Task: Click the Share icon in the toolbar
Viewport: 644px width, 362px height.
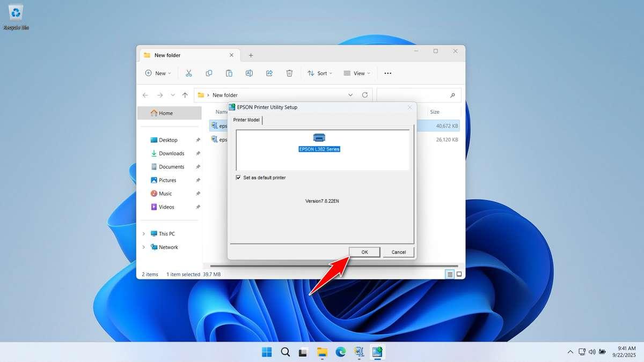Action: 269,73
